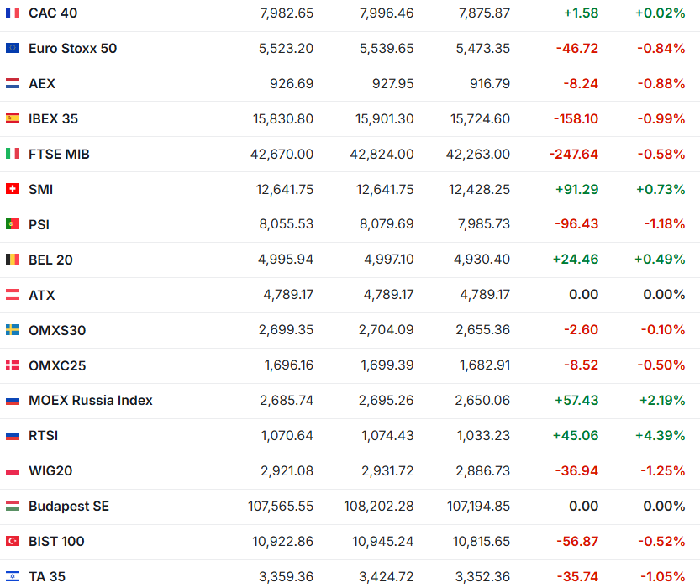700x588 pixels.
Task: Click the TA 35 index link
Action: pos(47,577)
